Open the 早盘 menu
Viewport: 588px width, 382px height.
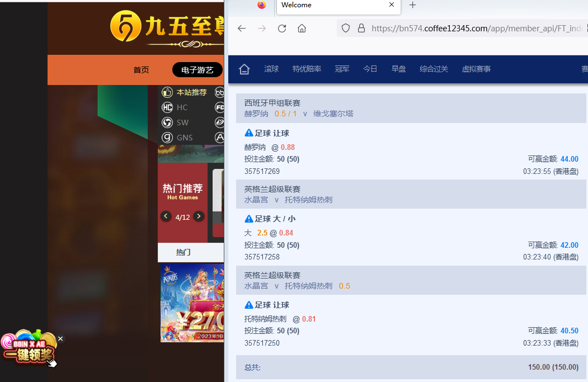[399, 69]
